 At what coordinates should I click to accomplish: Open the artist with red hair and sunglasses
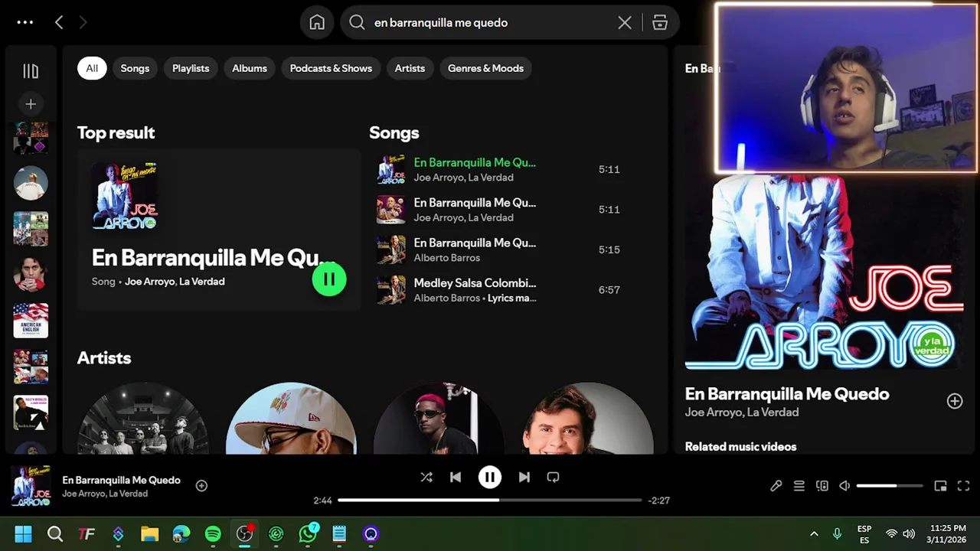point(439,419)
